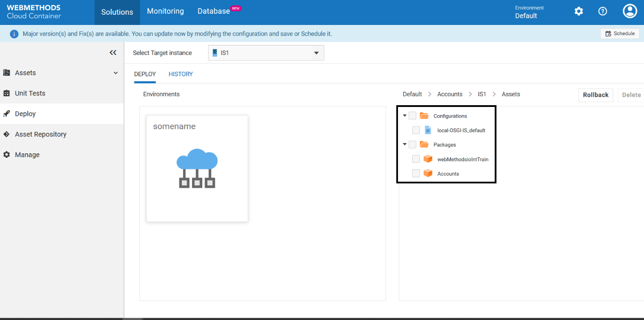Click the webMethodsioIntTrain label
644x320 pixels.
click(x=463, y=159)
